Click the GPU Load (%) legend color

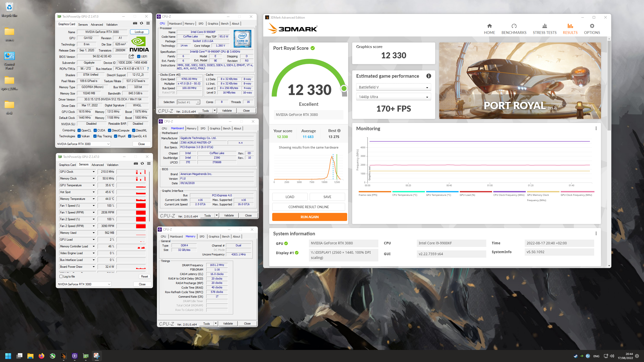pyautogui.click(x=476, y=192)
